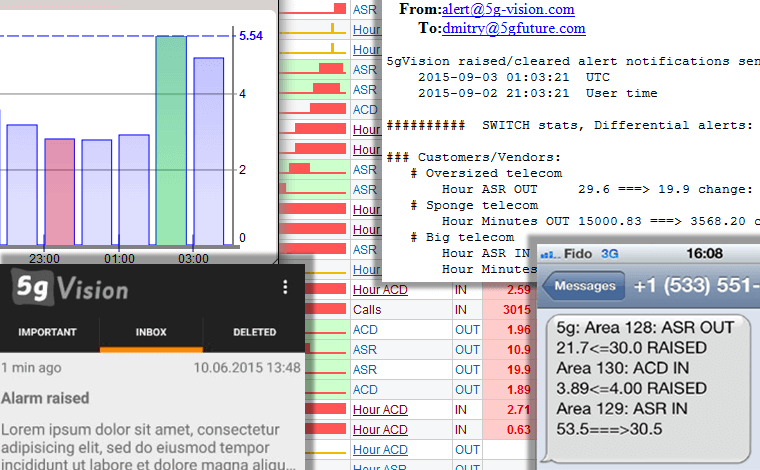Open the Alarm raised message

(45, 398)
